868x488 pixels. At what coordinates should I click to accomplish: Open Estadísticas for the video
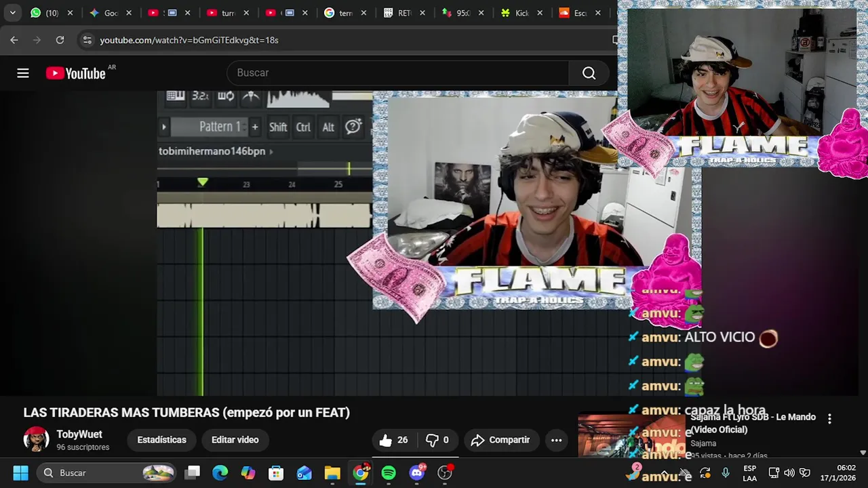161,440
